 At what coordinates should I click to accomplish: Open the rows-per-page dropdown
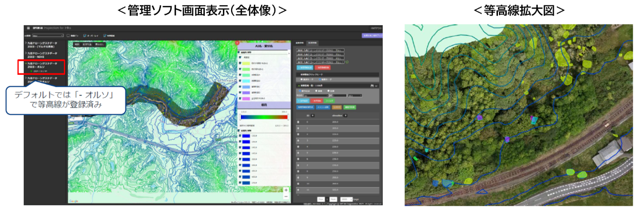pyautogui.click(x=346, y=199)
